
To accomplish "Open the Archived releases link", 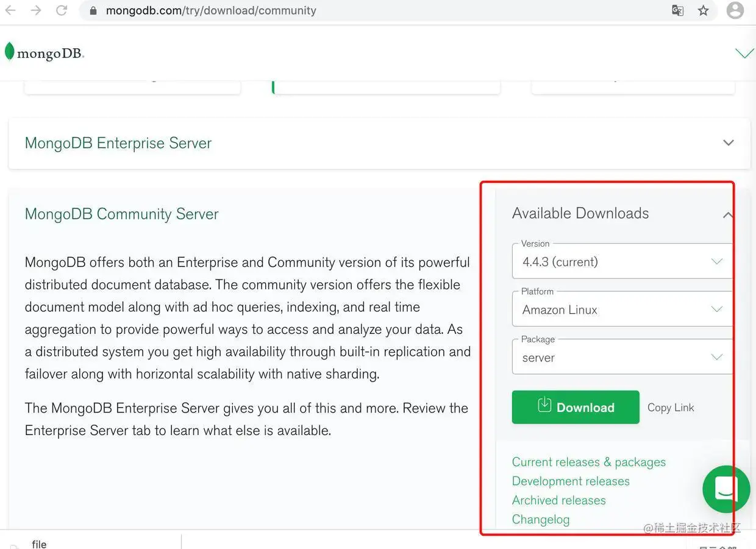I will pyautogui.click(x=559, y=500).
